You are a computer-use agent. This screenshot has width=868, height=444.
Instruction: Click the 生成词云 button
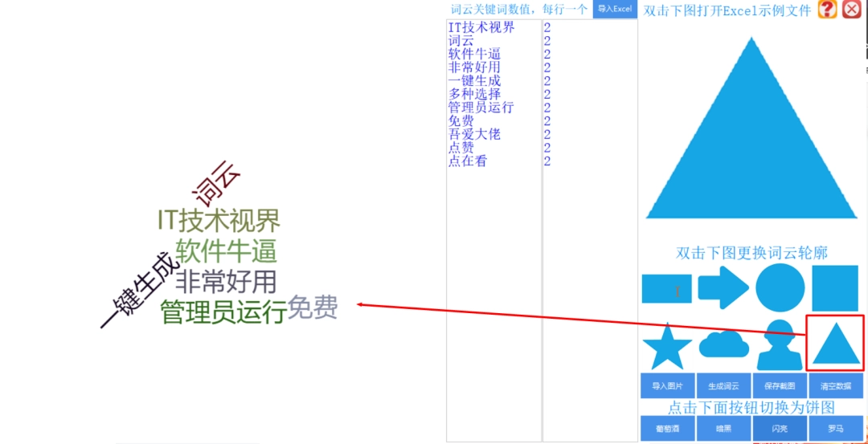click(723, 386)
